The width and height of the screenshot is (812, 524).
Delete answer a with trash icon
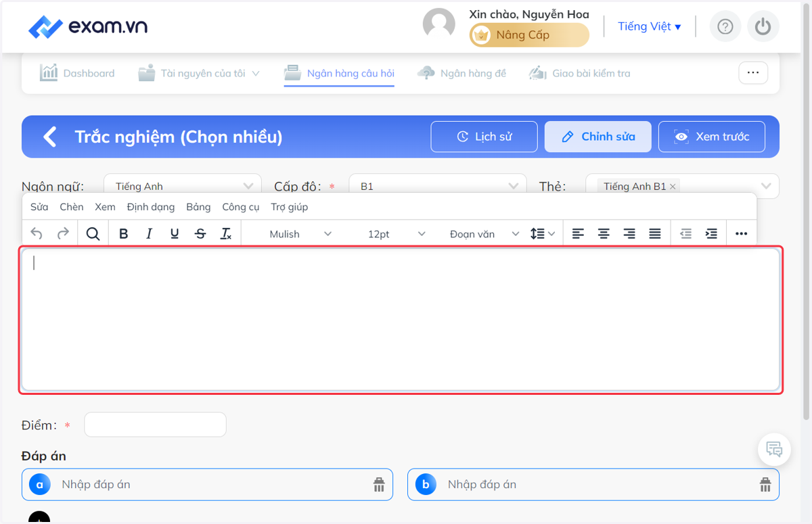379,484
